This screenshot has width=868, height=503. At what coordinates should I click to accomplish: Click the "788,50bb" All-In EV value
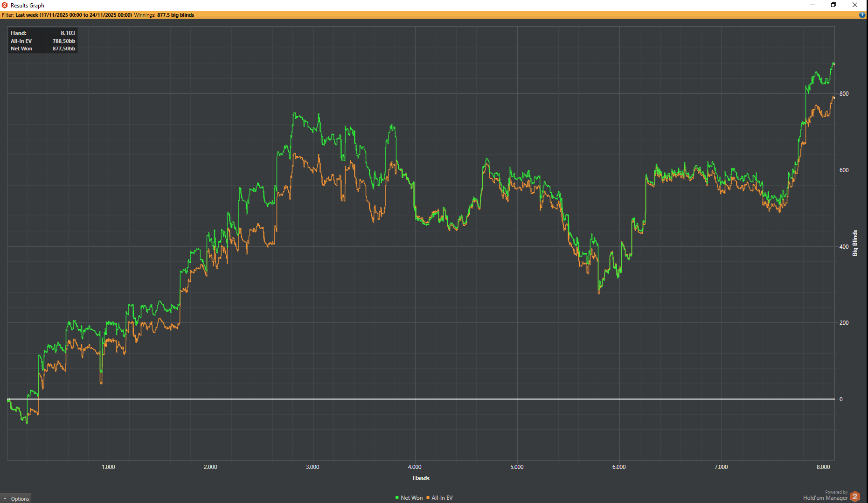pos(64,41)
